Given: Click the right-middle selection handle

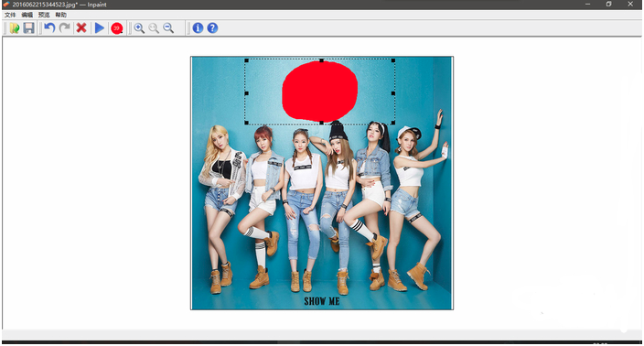Looking at the screenshot, I should coord(393,93).
